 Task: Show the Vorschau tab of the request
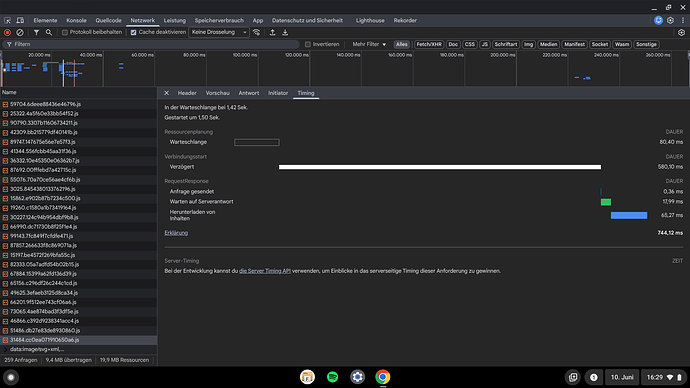217,93
